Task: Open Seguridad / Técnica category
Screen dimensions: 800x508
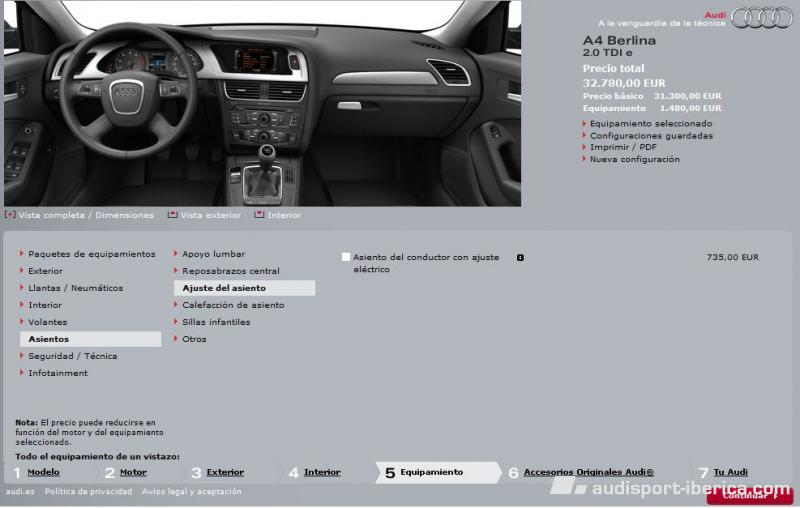Action: pyautogui.click(x=72, y=356)
